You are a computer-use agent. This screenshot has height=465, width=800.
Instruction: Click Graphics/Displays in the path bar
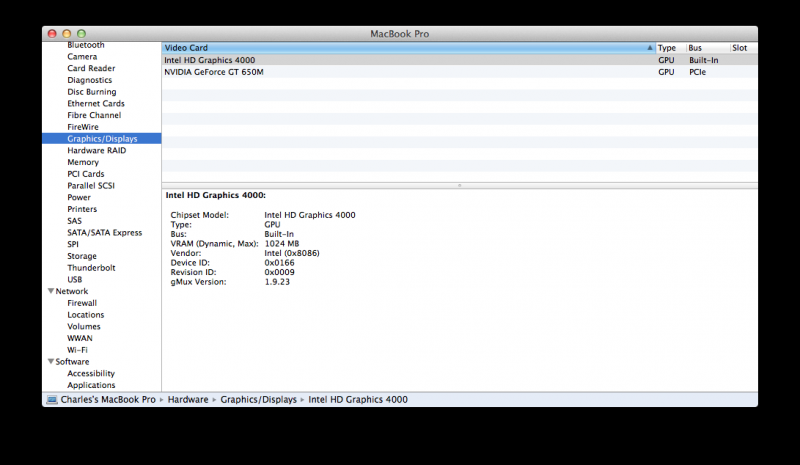pyautogui.click(x=258, y=400)
